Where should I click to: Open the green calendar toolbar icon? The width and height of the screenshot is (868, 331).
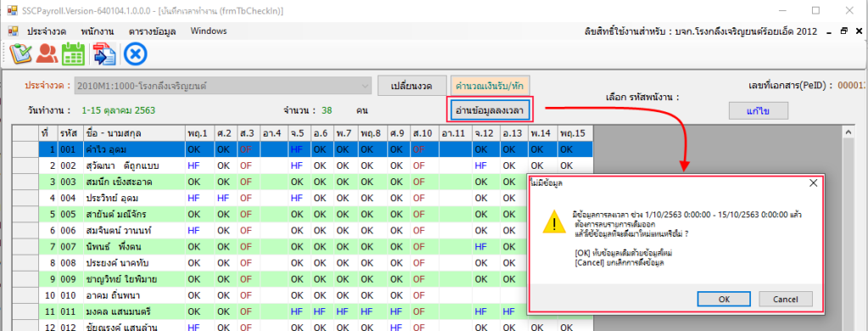coord(73,54)
